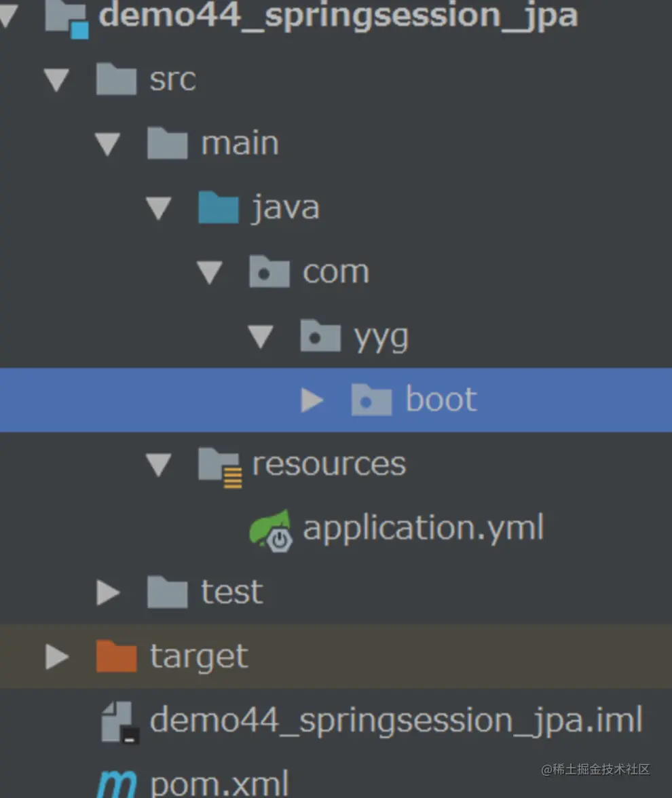The width and height of the screenshot is (672, 798).
Task: Select pom.xml in project tree
Action: click(219, 784)
